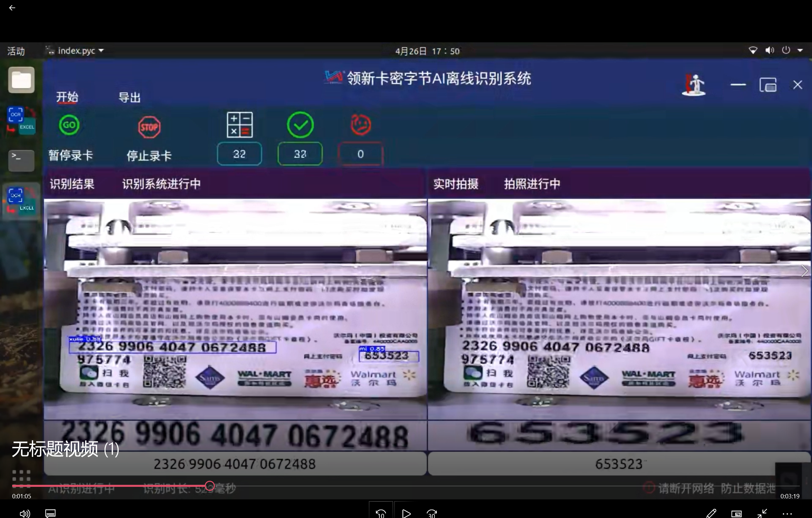Click the green checkmark success icon
Screen dimensions: 812x518
[300, 125]
